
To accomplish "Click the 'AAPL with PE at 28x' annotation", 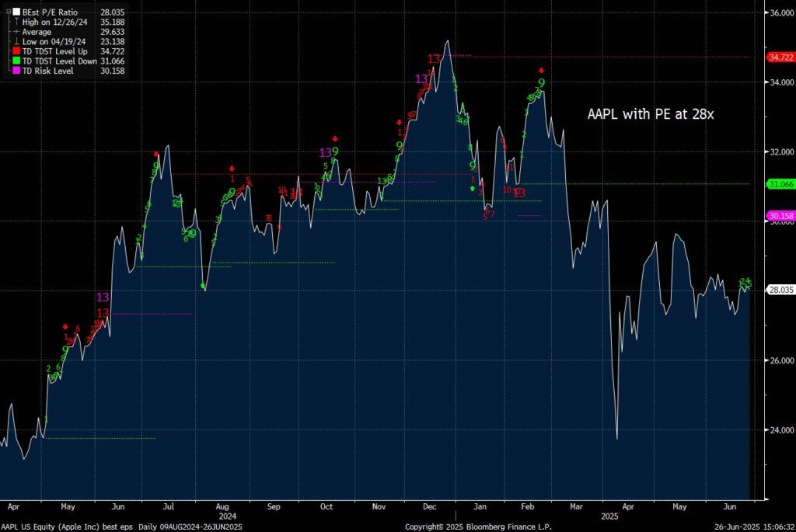I will 651,114.
